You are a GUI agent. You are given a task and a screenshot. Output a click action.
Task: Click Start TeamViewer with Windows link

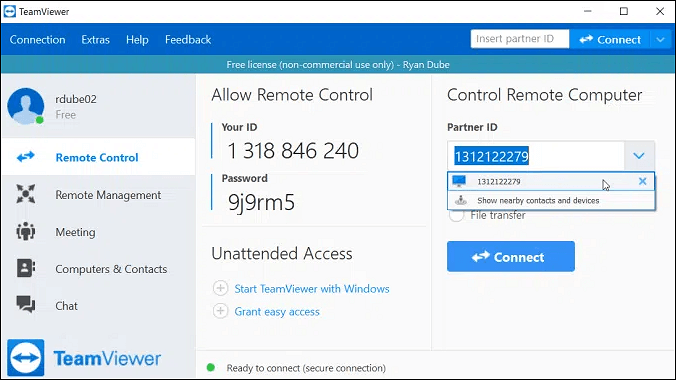[312, 289]
